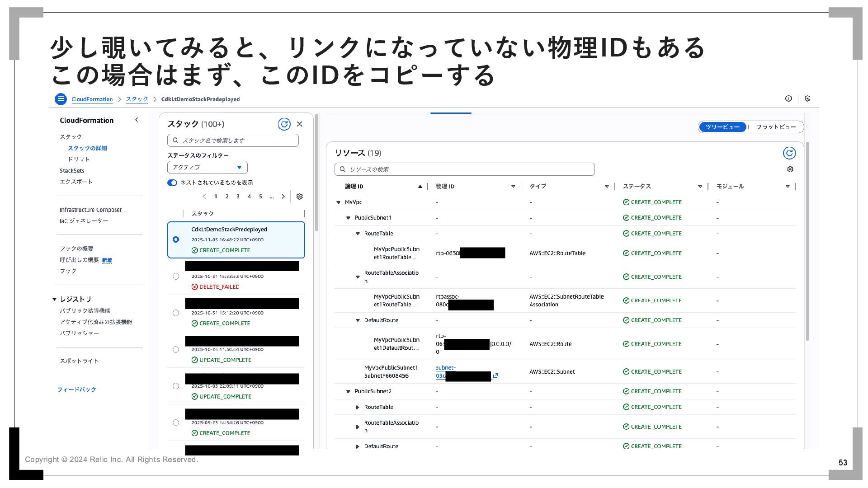Open the アクティブ status filter dropdown
Viewport: 868px width, 488px height.
[x=207, y=167]
